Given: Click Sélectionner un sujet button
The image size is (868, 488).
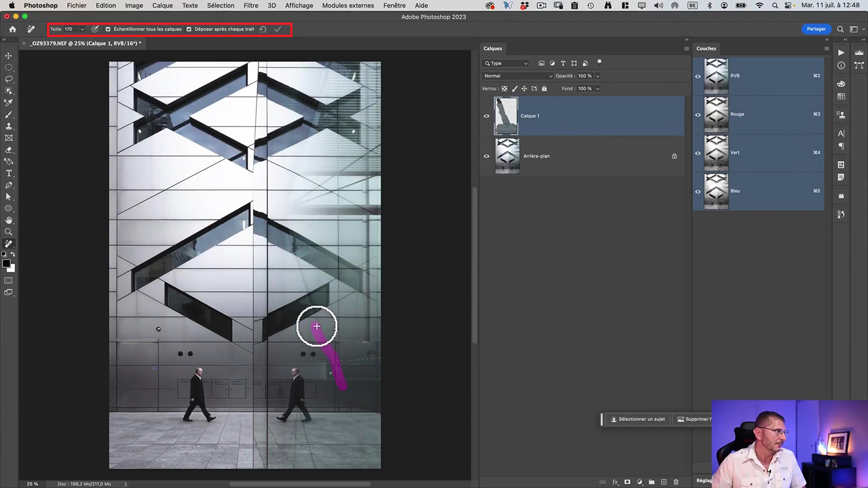Looking at the screenshot, I should coord(638,419).
